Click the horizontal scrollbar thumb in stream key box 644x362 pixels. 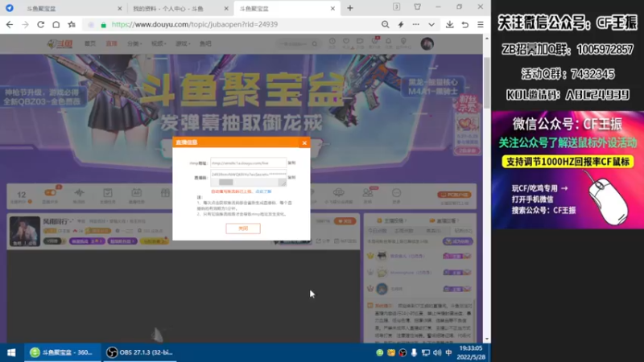click(x=226, y=183)
